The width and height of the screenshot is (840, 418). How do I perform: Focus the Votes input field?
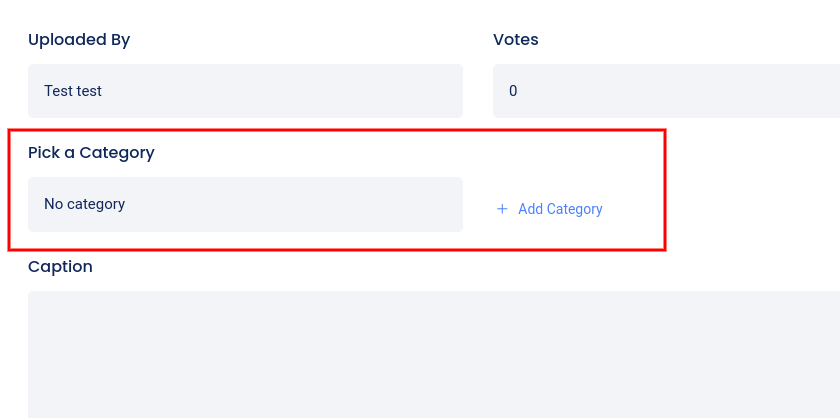point(666,91)
